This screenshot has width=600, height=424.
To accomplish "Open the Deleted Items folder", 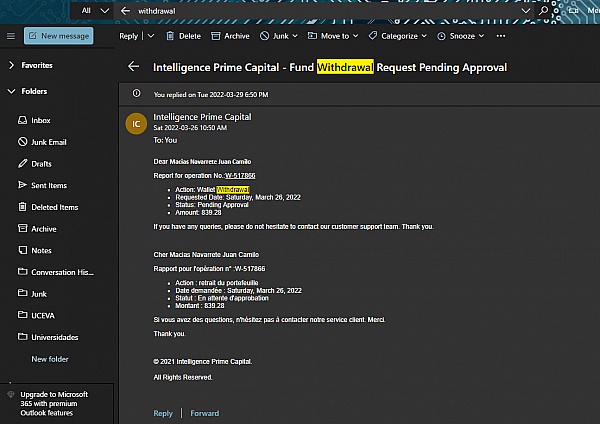I will 48,207.
